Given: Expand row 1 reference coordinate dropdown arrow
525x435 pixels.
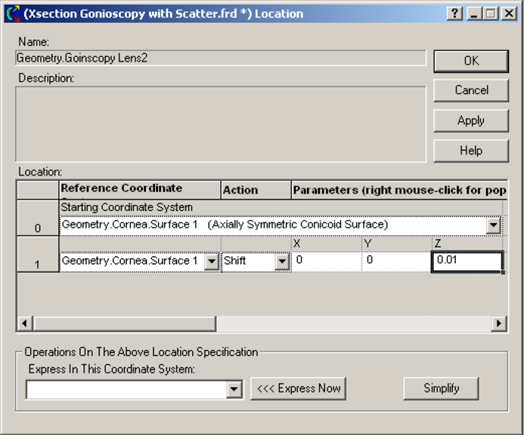Looking at the screenshot, I should tap(212, 261).
